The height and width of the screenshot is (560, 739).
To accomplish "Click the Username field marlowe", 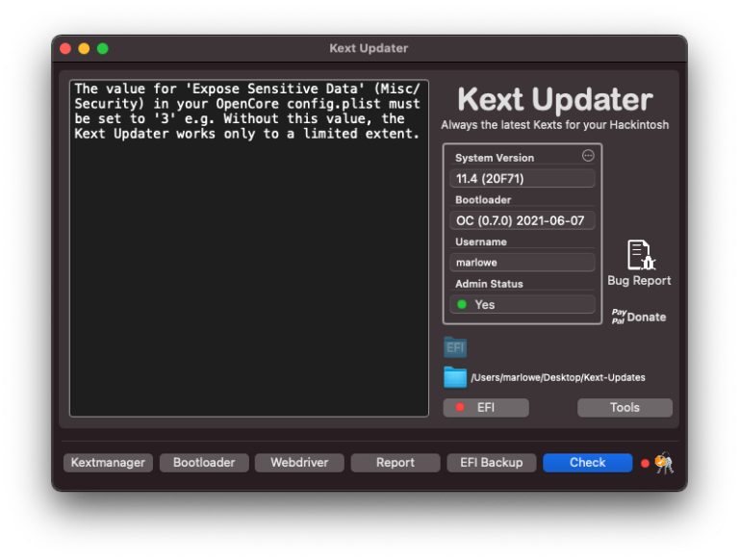I will coord(522,263).
